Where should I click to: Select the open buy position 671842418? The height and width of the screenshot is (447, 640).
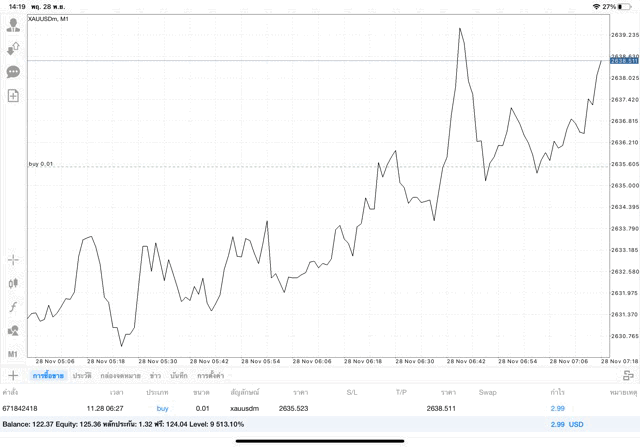click(x=300, y=408)
